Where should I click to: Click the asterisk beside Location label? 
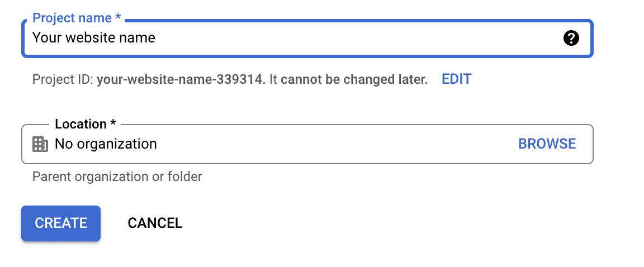click(x=113, y=124)
